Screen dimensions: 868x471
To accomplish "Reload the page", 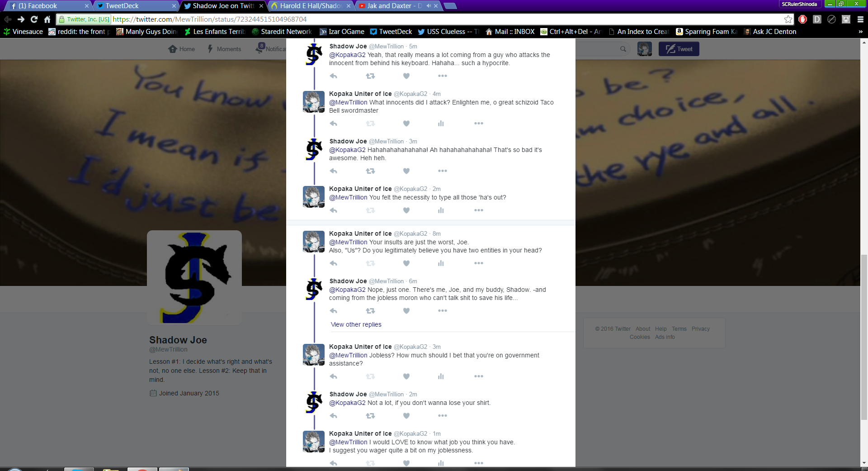I will coord(34,19).
